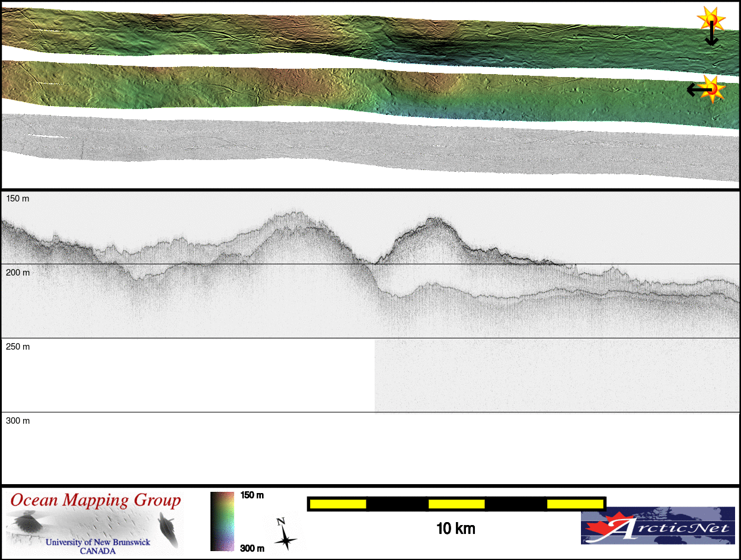Click the 250 m depth label on the profile
Image resolution: width=741 pixels, height=560 pixels.
click(x=18, y=347)
